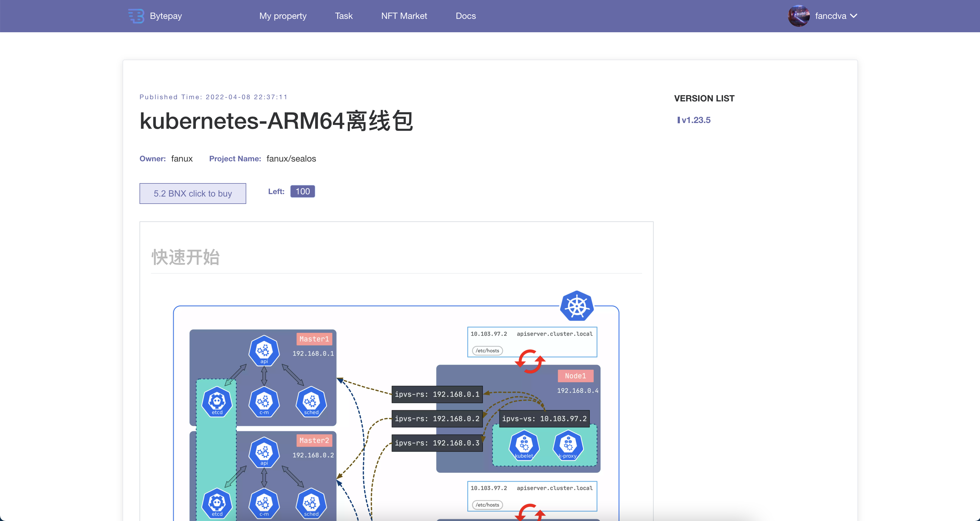The image size is (980, 521).
Task: Open the Docs menu item
Action: pyautogui.click(x=466, y=16)
